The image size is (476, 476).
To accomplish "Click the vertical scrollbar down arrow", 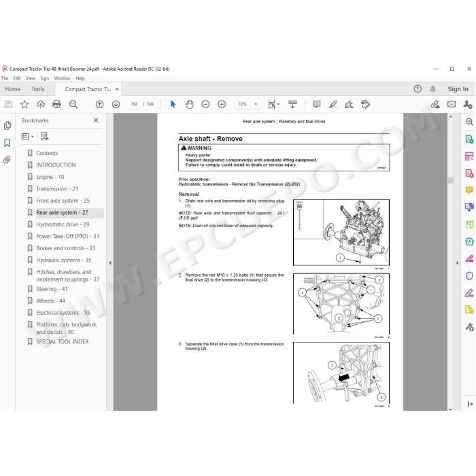I will (450, 409).
